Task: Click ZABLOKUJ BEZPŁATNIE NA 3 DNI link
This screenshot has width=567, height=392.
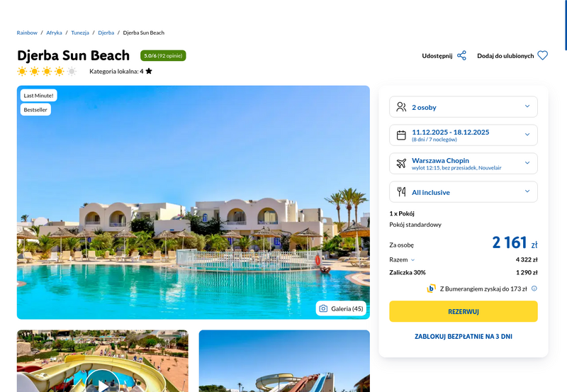Action: pos(464,336)
